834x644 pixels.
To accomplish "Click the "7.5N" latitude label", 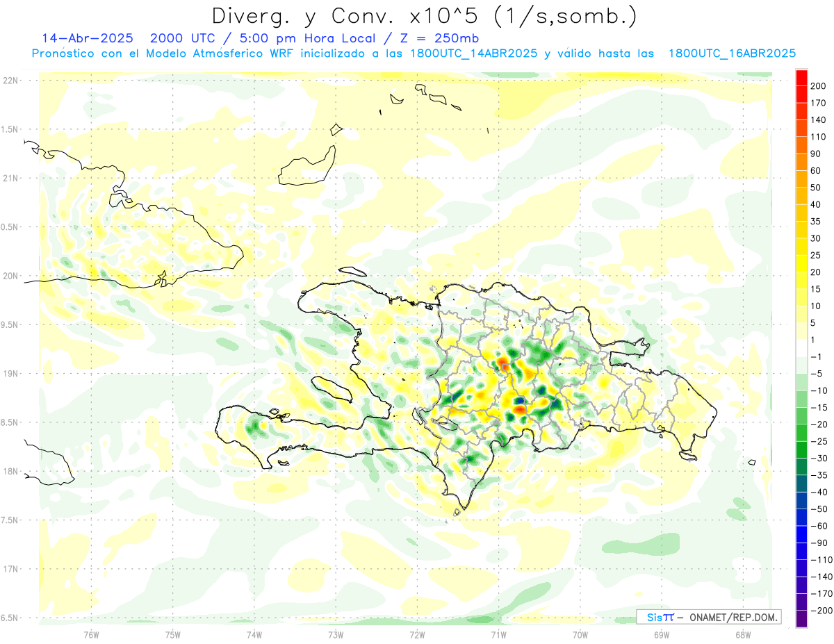I will point(10,520).
